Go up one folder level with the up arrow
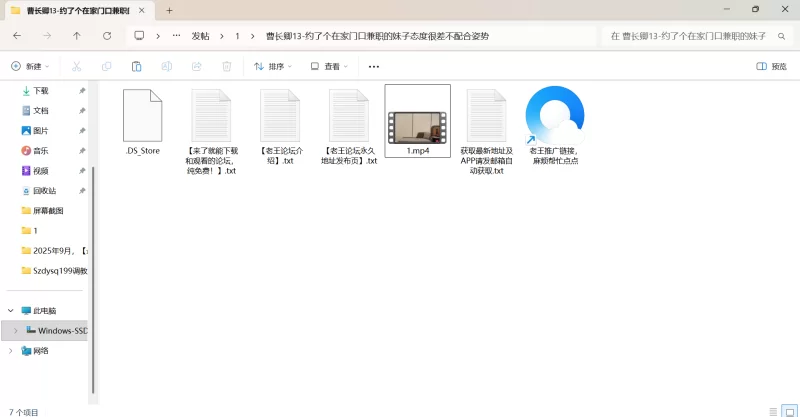Image resolution: width=800 pixels, height=417 pixels. (x=77, y=35)
